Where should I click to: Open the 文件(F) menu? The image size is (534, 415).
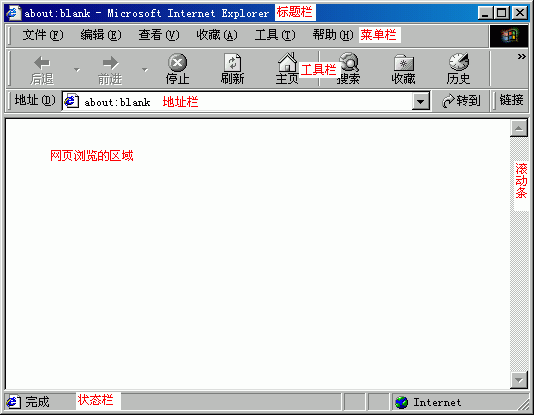pos(43,35)
